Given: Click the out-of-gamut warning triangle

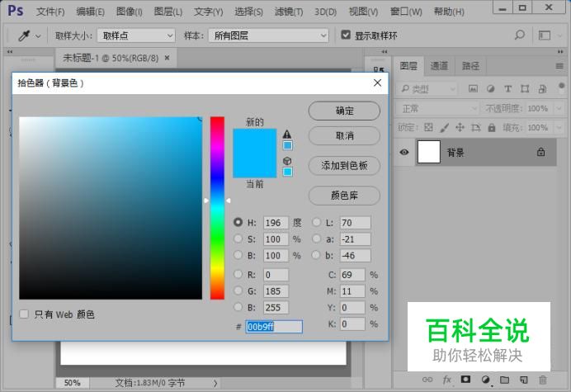Looking at the screenshot, I should (287, 134).
